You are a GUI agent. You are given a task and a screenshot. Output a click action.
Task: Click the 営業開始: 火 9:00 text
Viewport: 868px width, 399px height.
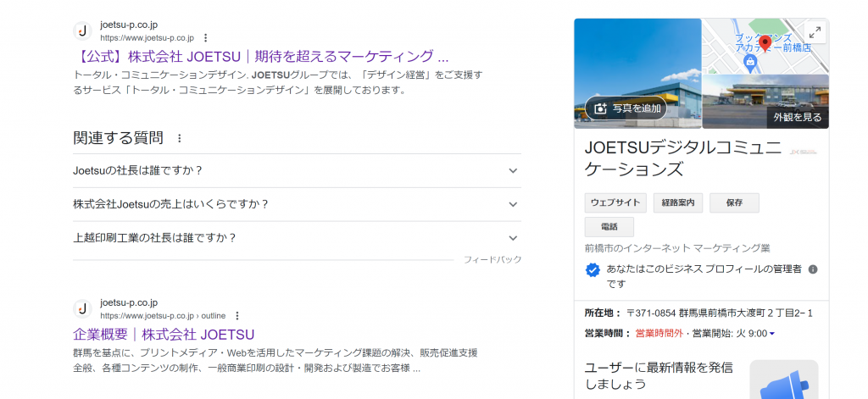(730, 333)
